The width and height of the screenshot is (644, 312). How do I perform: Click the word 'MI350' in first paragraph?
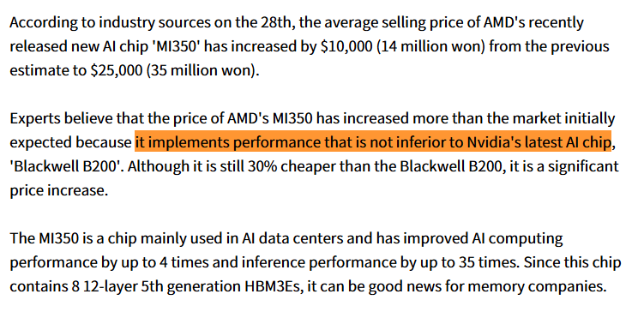coord(177,47)
